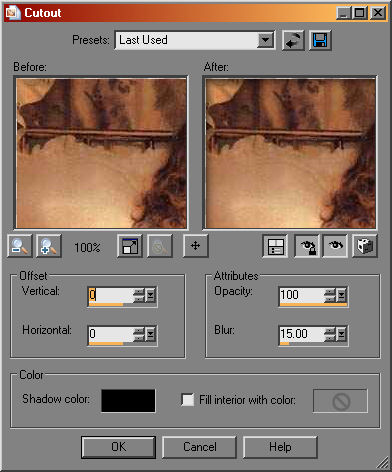392x472 pixels.
Task: Expand the Vertical offset slider dropdown
Action: (x=151, y=295)
